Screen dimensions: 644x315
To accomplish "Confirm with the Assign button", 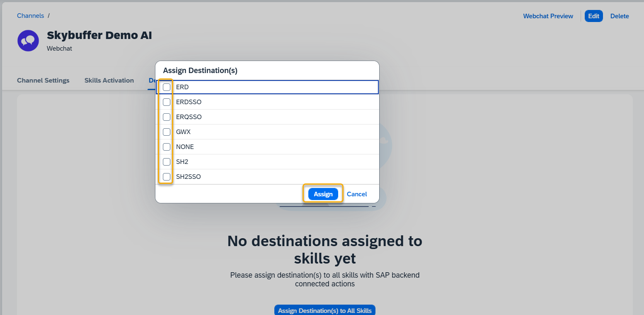I will (323, 194).
